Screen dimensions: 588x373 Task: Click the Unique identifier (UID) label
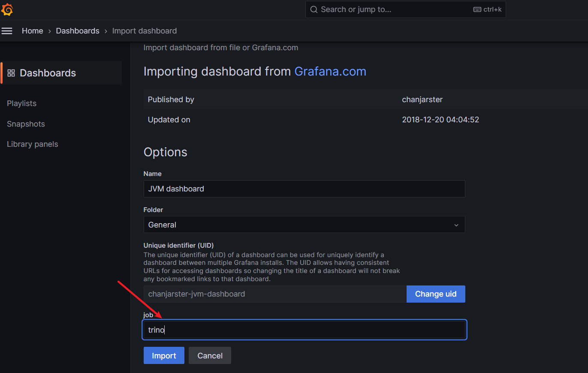pyautogui.click(x=178, y=246)
